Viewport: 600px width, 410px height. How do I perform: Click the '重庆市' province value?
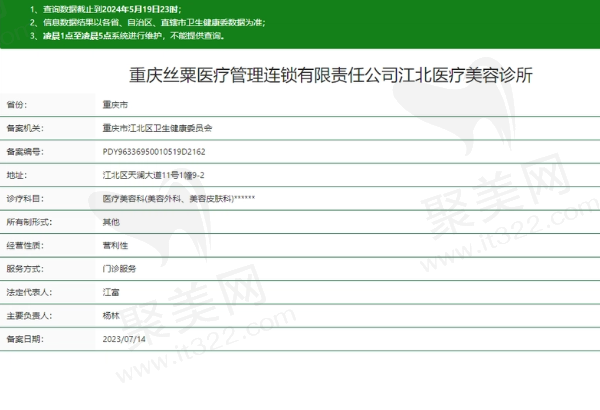[115, 105]
